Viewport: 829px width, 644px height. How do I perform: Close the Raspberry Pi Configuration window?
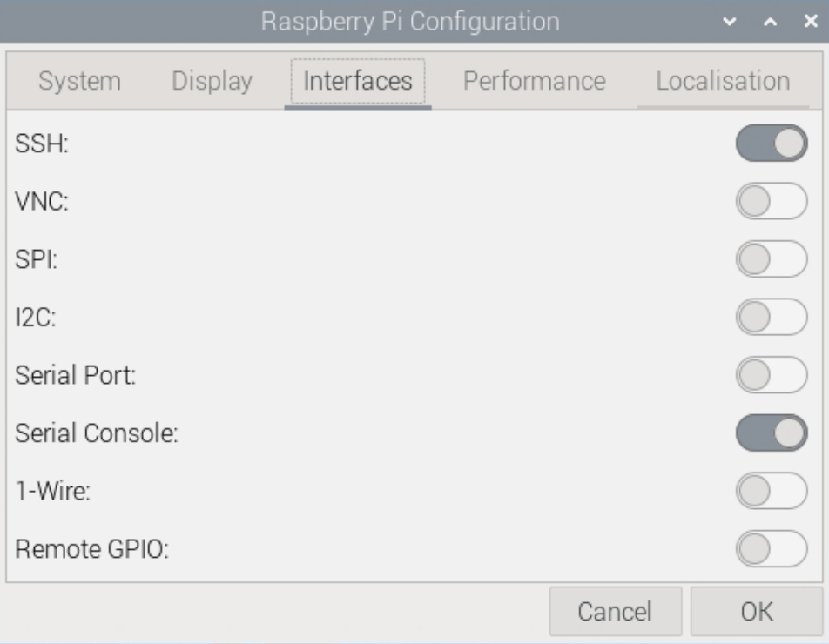pyautogui.click(x=810, y=22)
